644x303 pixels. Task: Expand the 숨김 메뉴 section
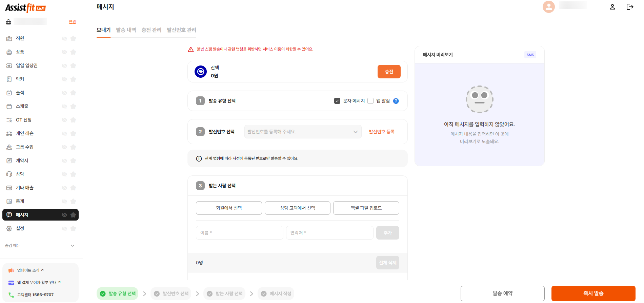coord(40,246)
